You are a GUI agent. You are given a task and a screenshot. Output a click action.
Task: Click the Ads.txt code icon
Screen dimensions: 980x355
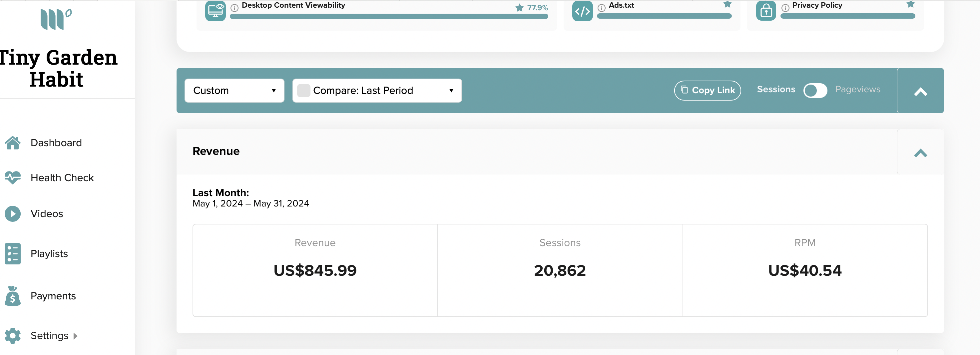tap(583, 11)
